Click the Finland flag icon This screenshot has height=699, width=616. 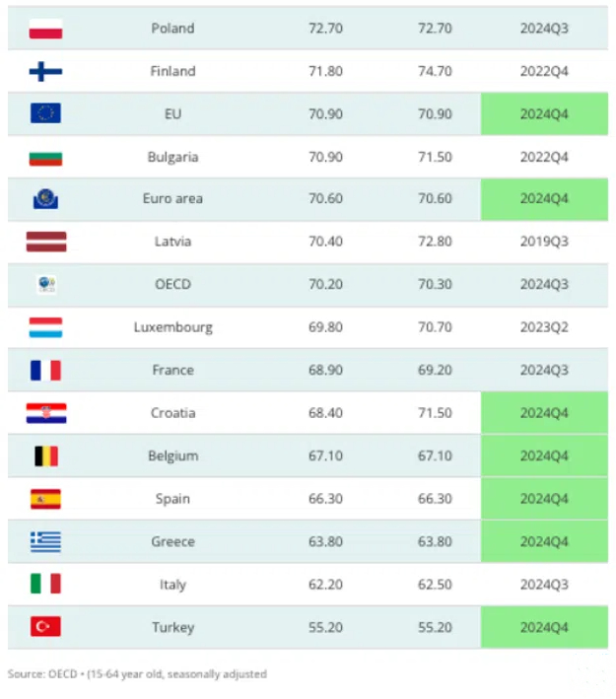45,71
